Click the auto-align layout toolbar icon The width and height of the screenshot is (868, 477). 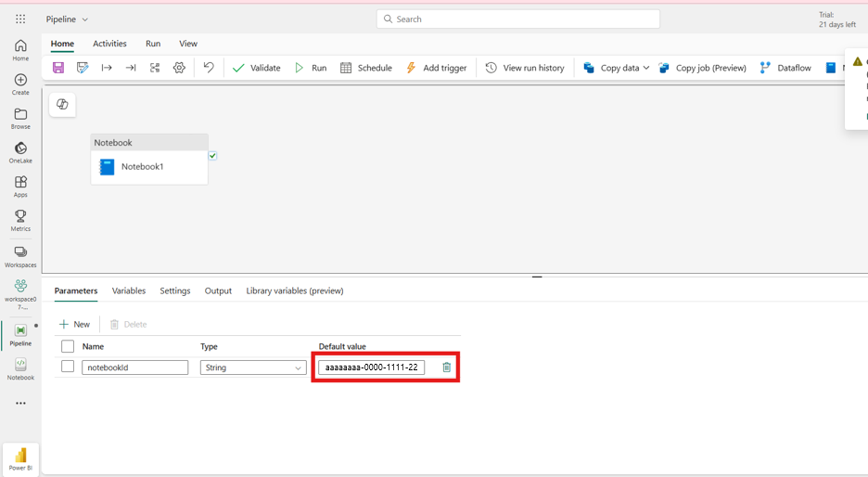pyautogui.click(x=155, y=68)
